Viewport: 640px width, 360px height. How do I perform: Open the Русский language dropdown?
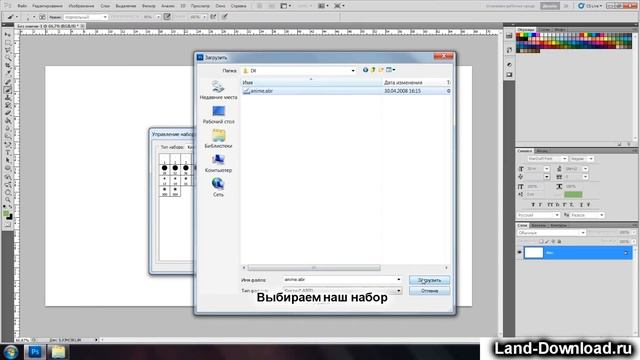click(538, 215)
